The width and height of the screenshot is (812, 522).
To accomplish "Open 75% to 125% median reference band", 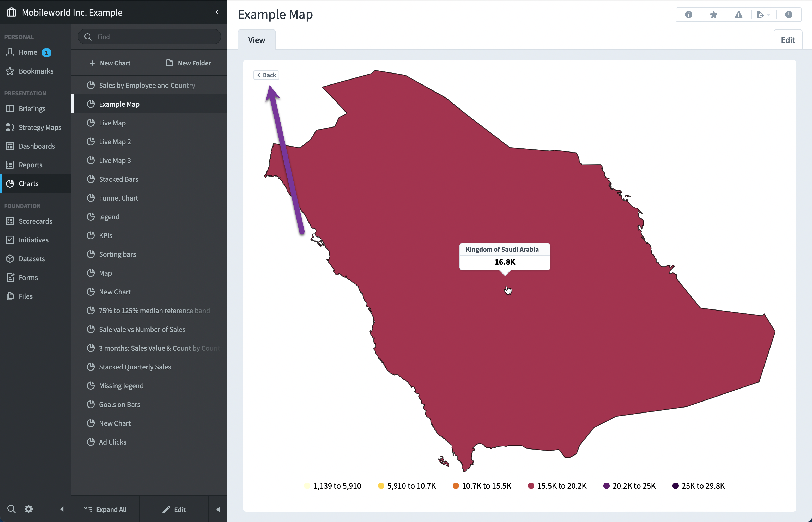I will pyautogui.click(x=149, y=310).
